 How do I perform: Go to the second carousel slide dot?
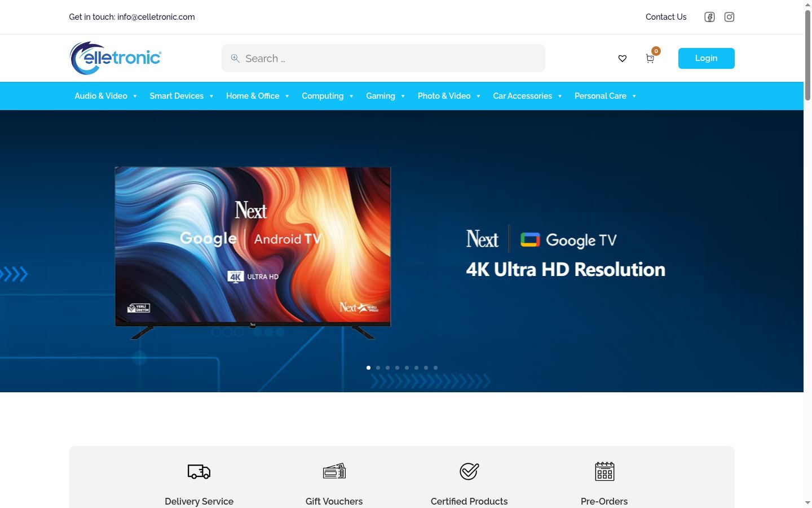378,367
